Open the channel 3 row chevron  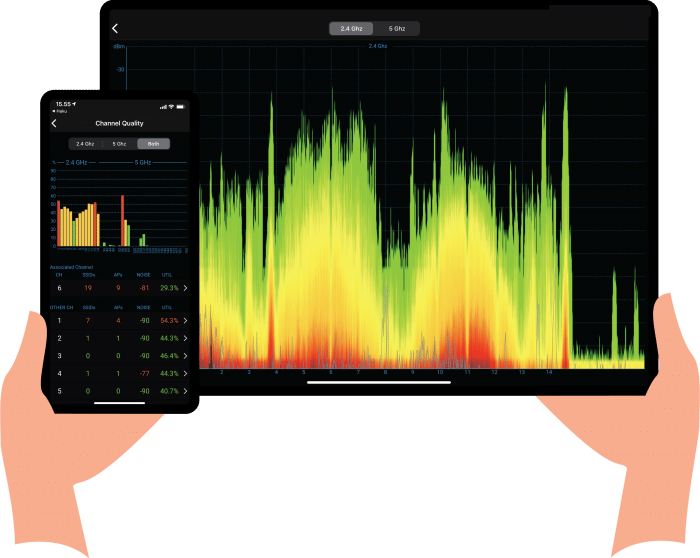186,355
